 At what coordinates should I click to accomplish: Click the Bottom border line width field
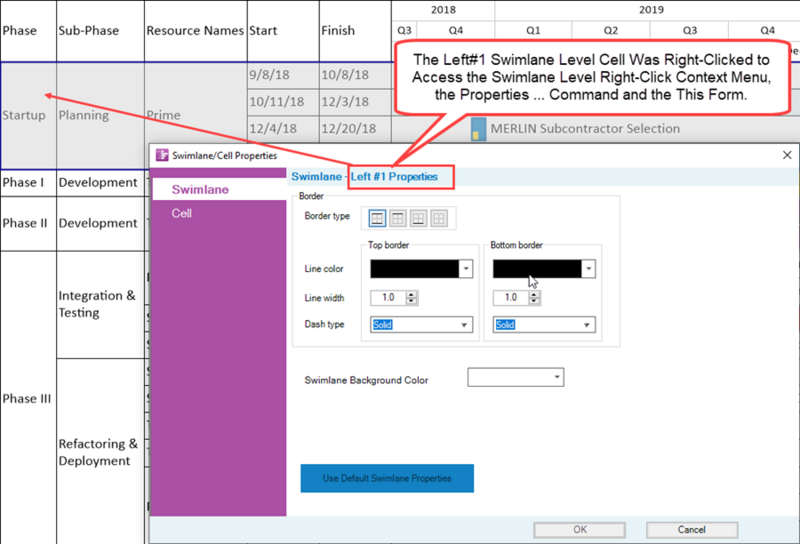(511, 298)
